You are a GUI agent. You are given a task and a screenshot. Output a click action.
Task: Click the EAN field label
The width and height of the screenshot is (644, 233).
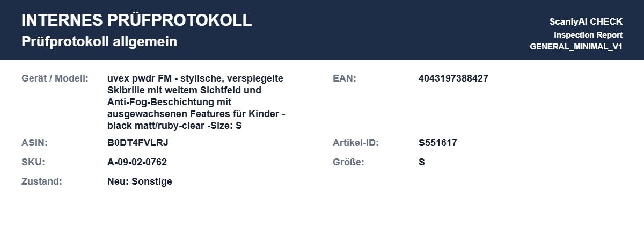point(345,78)
